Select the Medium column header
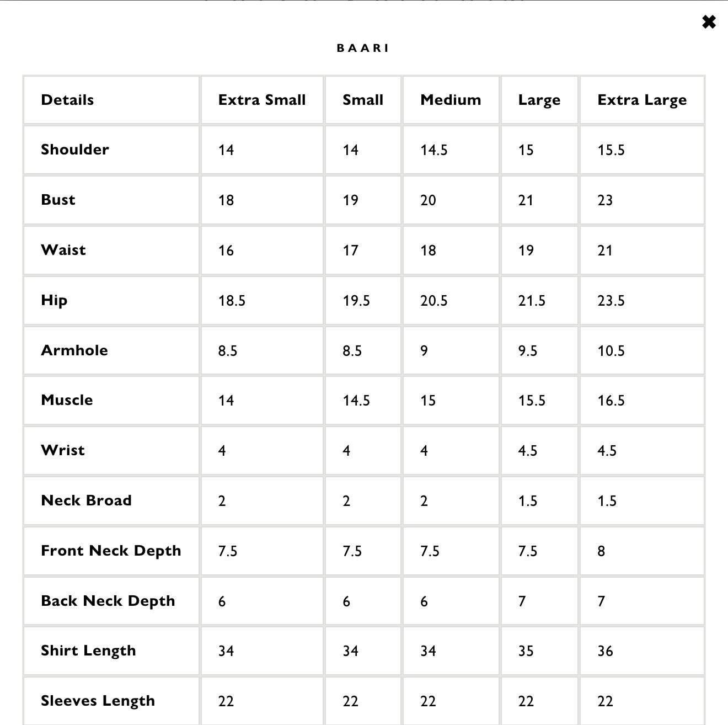Viewport: 728px width, 725px height. (451, 100)
